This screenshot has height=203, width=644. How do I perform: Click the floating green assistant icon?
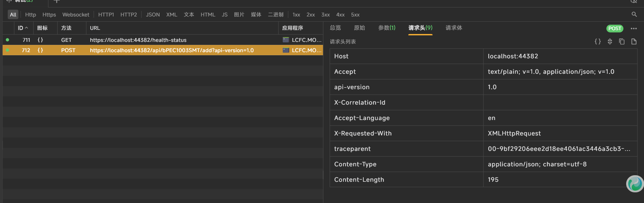[635, 184]
